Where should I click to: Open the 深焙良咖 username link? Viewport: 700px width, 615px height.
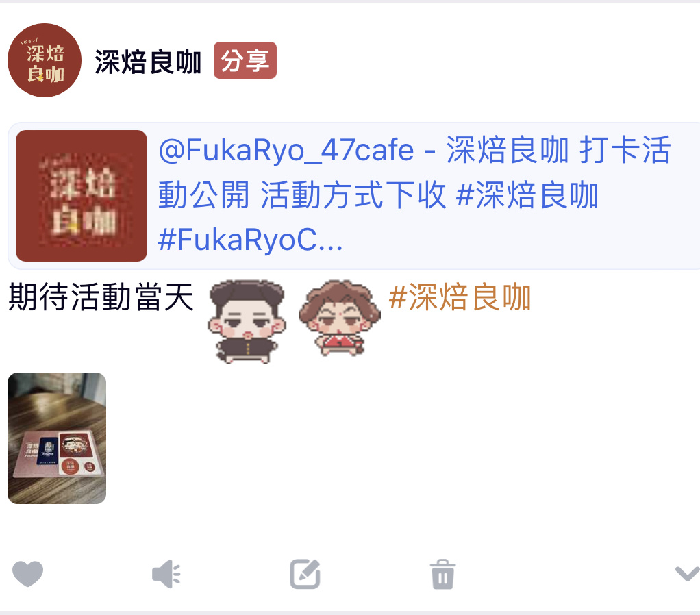148,62
